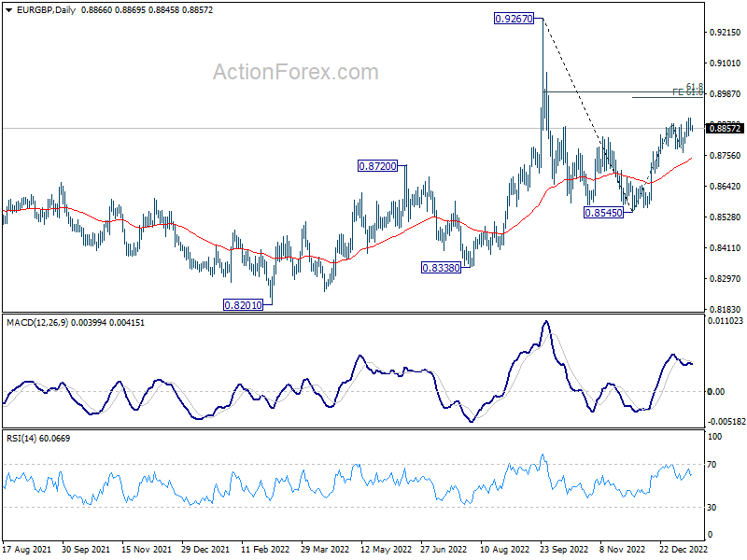
Task: Click the RSI 30 level axis label
Action: pos(712,508)
